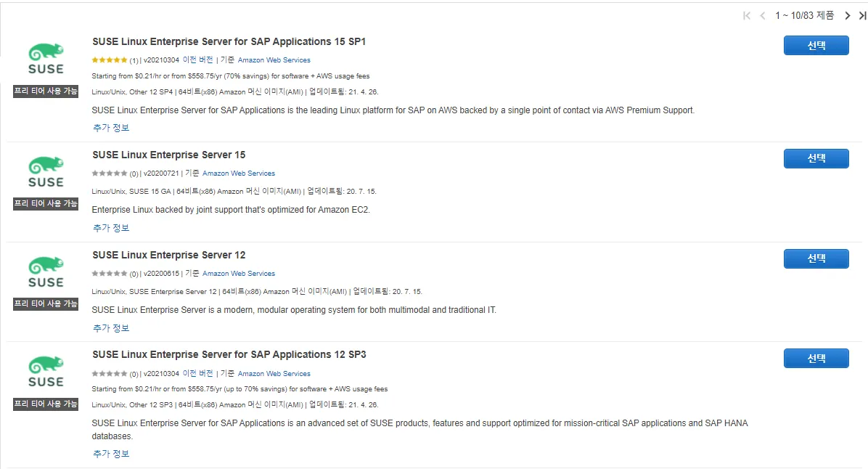Click pricing text '70% savings' for SAP 15 SP1
The width and height of the screenshot is (868, 469).
pos(246,76)
